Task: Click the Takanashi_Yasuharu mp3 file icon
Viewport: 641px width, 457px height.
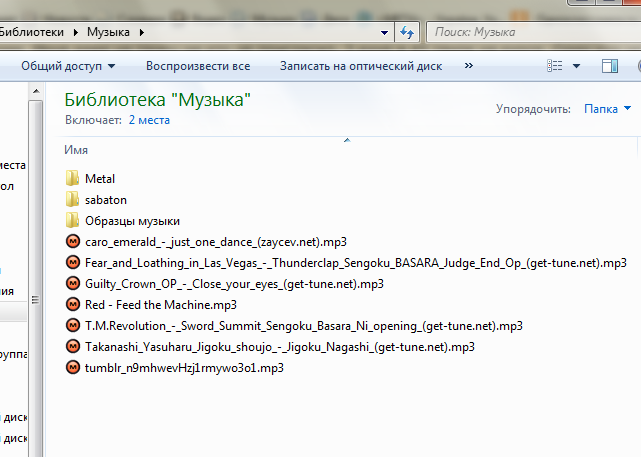Action: pyautogui.click(x=73, y=347)
